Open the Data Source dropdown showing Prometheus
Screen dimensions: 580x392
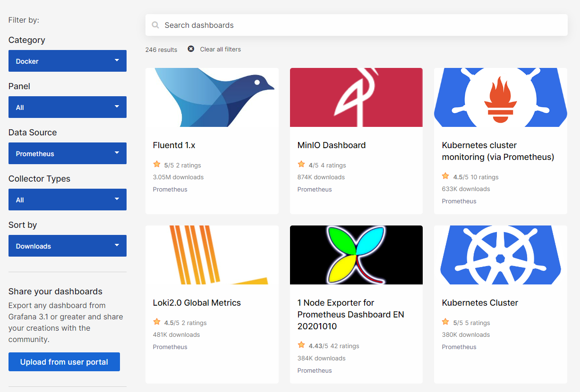tap(68, 153)
